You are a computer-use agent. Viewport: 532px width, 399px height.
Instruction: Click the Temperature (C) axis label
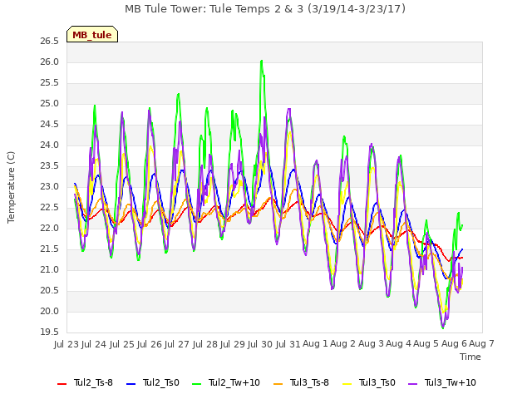[11, 187]
